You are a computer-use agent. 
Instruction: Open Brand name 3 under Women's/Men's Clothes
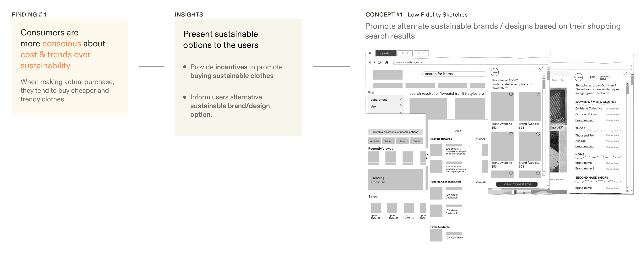click(x=585, y=120)
